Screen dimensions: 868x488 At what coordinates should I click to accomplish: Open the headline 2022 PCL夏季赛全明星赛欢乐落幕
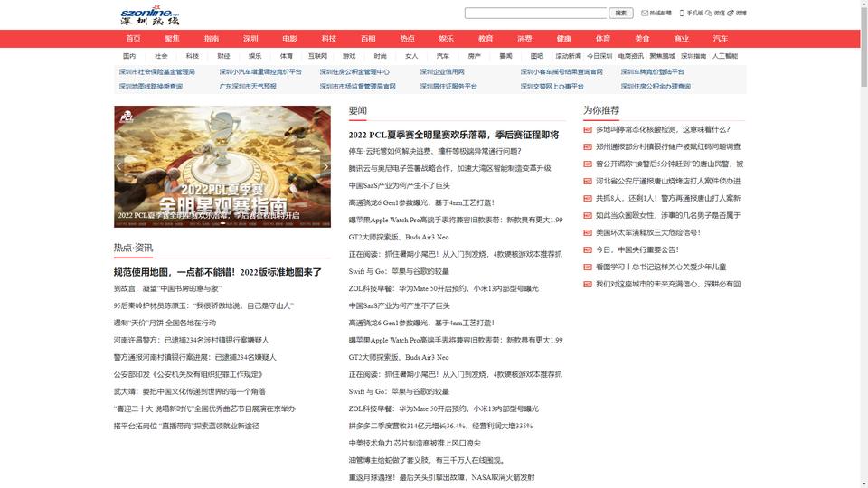tap(454, 135)
